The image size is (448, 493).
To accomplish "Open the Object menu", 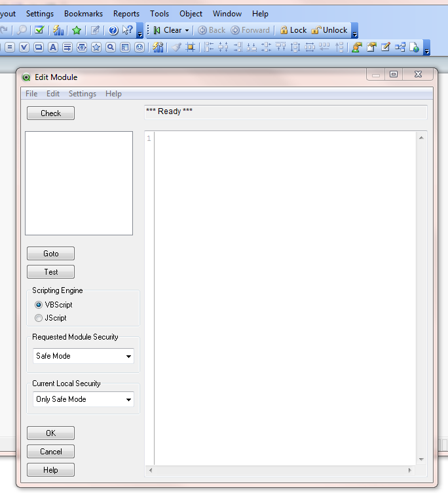I will pyautogui.click(x=191, y=14).
